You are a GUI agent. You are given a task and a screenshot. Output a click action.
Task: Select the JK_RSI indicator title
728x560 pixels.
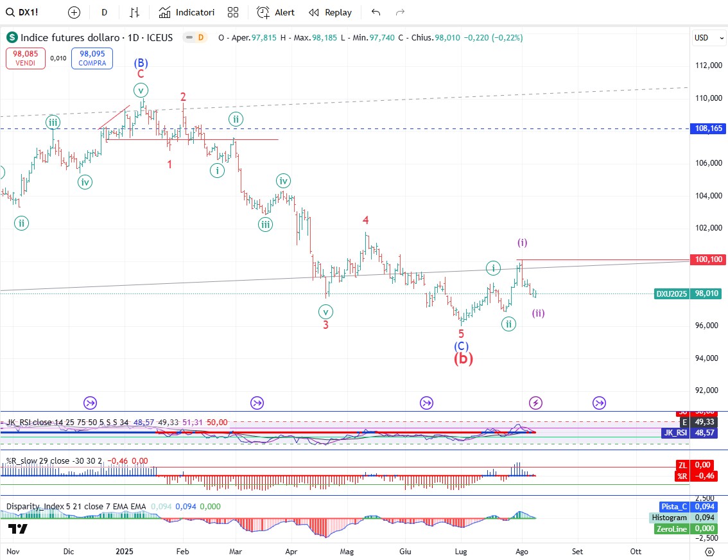click(x=67, y=423)
